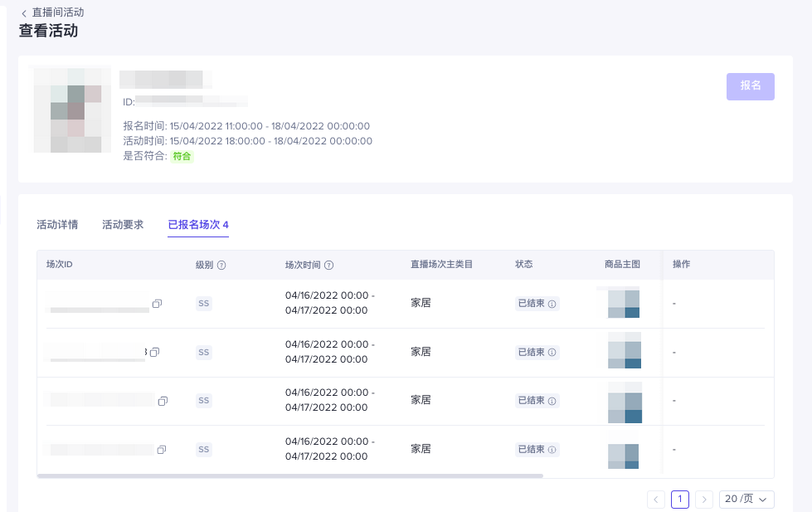Screen dimensions: 812x512
Task: Click the help icon next to 级别
Action: tap(221, 266)
